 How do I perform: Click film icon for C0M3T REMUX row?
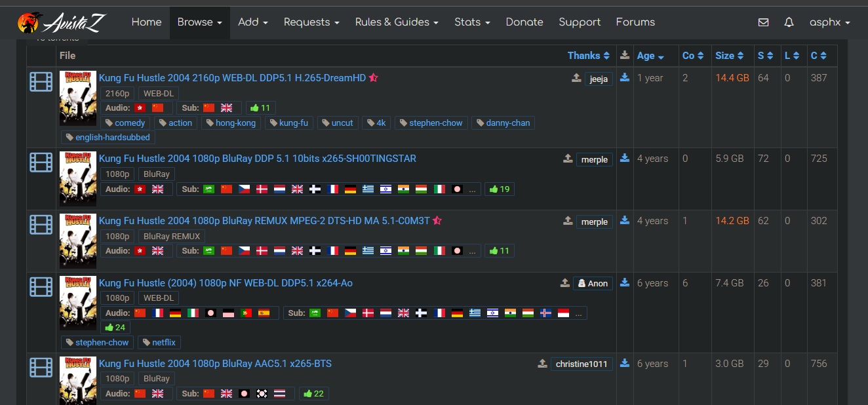click(41, 224)
